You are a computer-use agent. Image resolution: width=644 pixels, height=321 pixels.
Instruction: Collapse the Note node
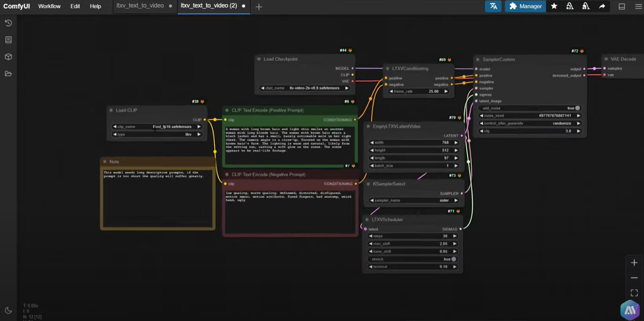(x=105, y=162)
